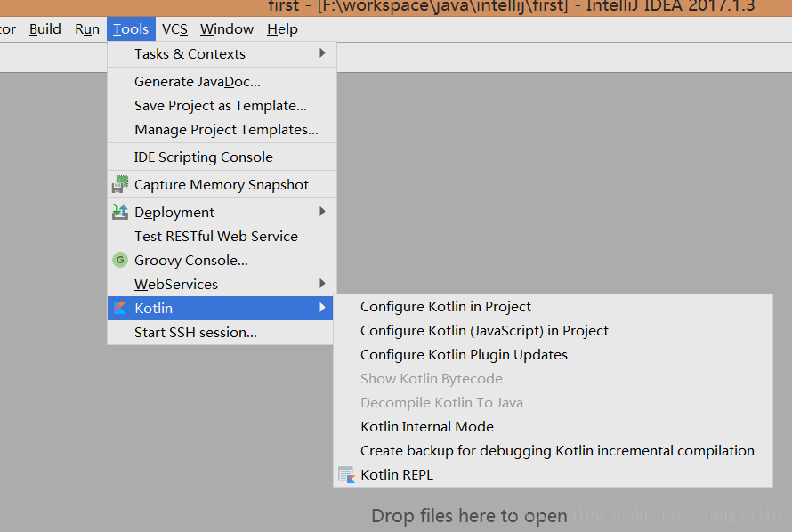Click Test RESTful Web Service

216,237
